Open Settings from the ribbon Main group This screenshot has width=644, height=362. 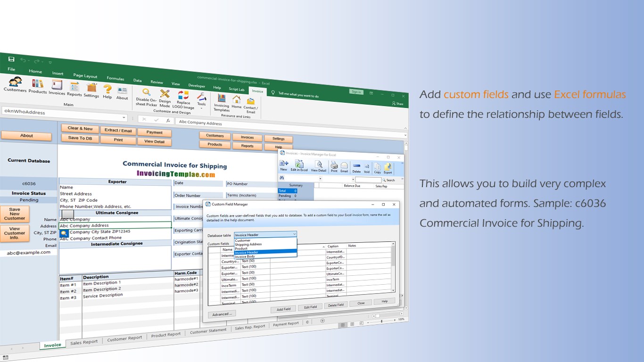(91, 90)
